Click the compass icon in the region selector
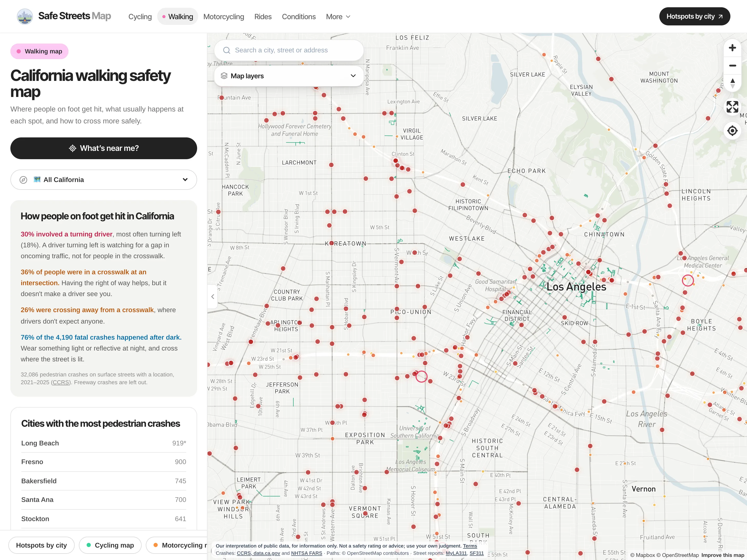This screenshot has height=560, width=747. point(23,180)
